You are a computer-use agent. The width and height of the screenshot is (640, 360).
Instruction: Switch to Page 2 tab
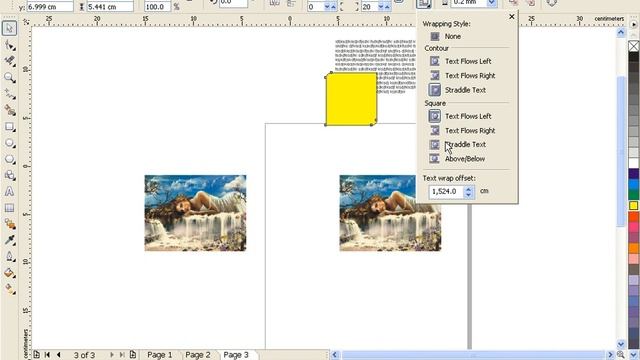[198, 355]
